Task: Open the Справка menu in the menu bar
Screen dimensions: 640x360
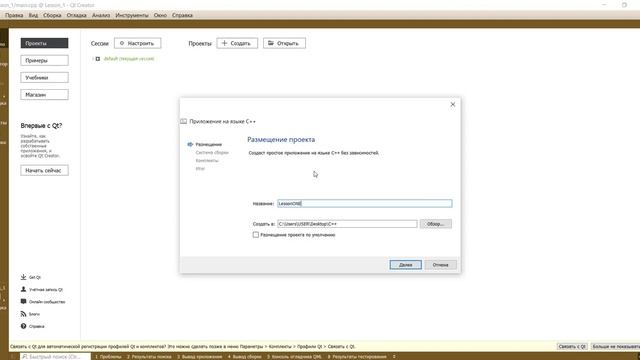Action: tap(182, 15)
